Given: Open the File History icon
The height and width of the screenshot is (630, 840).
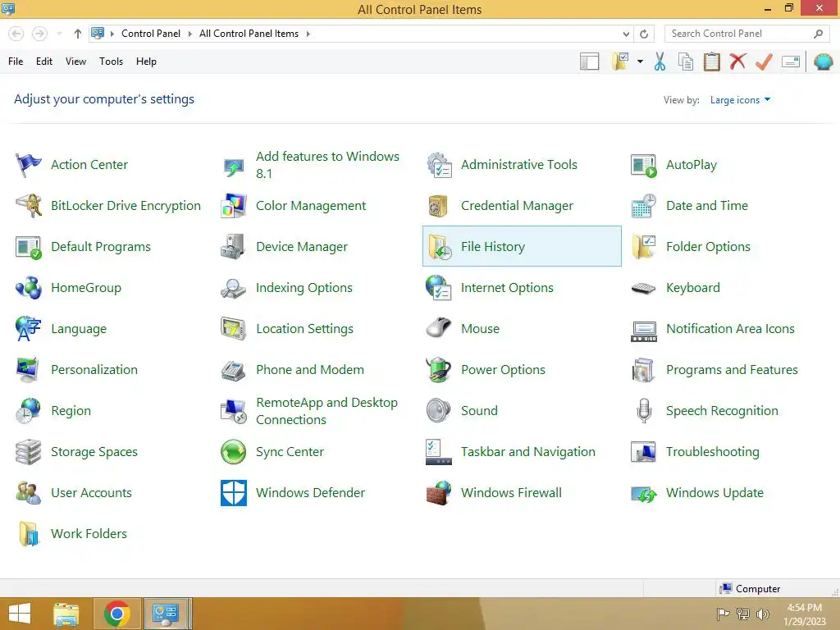Looking at the screenshot, I should point(439,247).
